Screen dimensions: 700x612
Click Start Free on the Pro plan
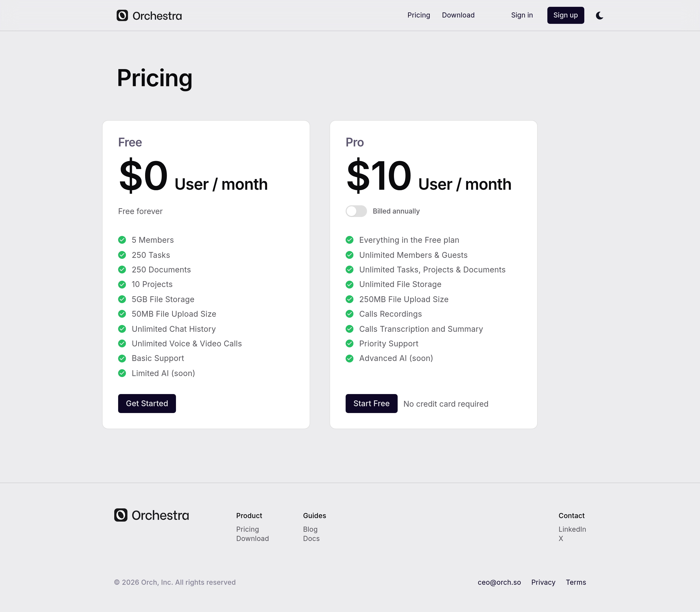[x=371, y=403]
